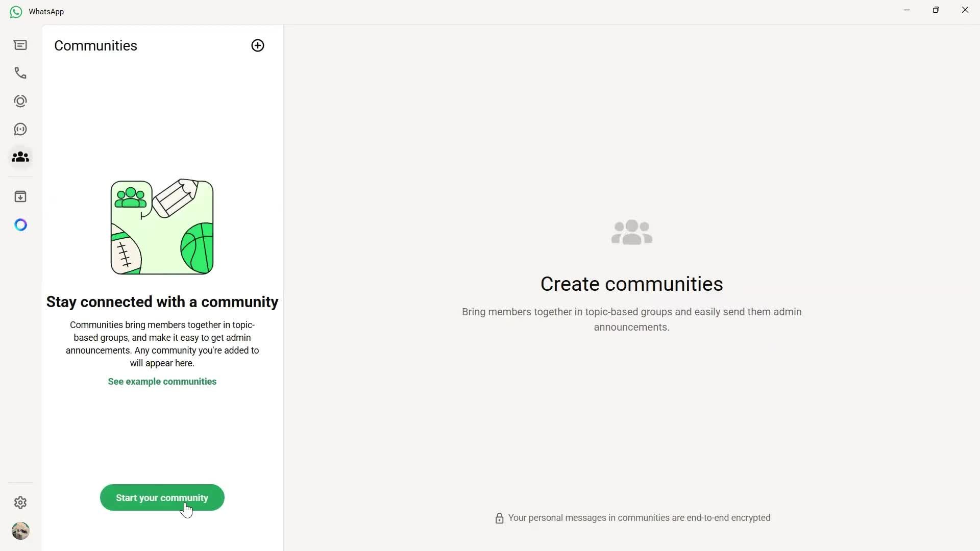Create a new community with the plus icon
This screenshot has height=551, width=980.
click(258, 45)
